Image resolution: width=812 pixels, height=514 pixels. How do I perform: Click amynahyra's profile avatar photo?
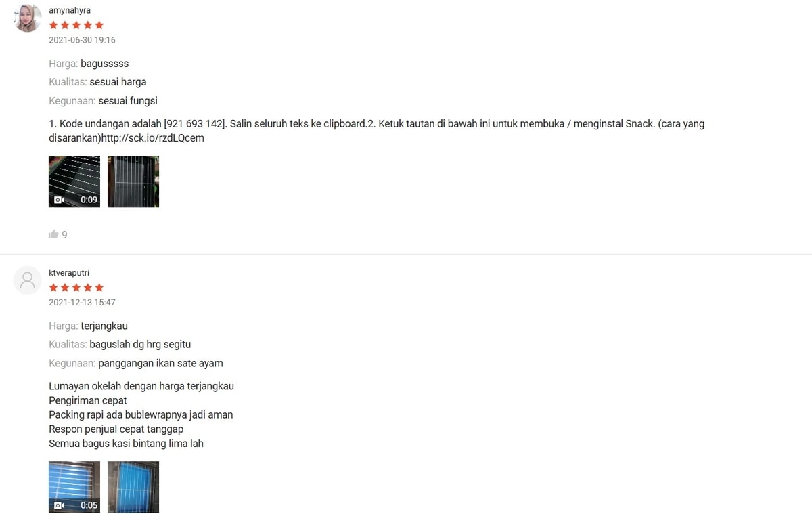coord(28,18)
